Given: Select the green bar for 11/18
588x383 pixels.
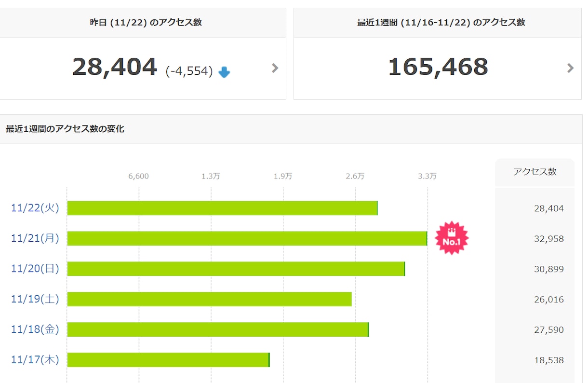Looking at the screenshot, I should coord(218,329).
